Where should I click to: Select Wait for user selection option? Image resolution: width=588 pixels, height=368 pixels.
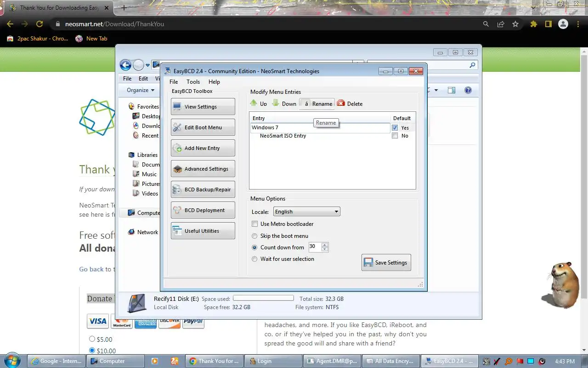pos(255,259)
